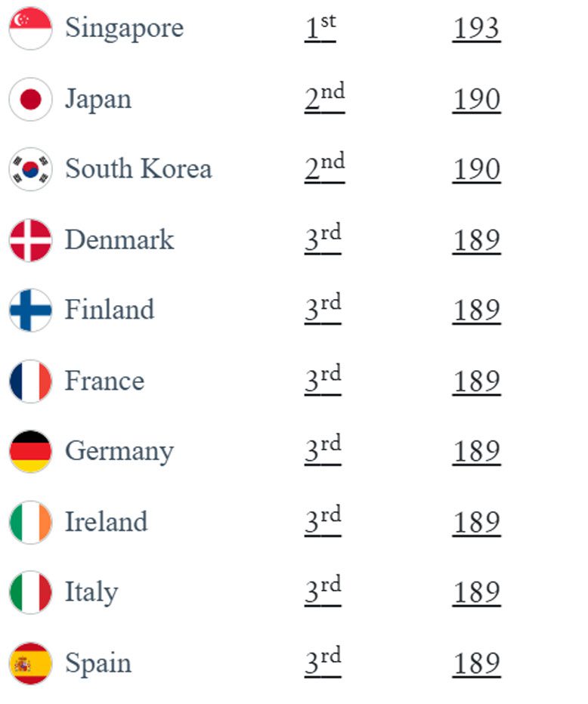Open Singapore's 193 score link
This screenshot has width=588, height=704.
476,29
